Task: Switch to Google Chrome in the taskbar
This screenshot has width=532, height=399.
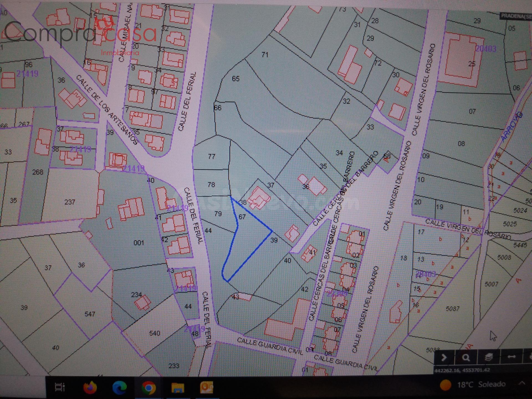Action: coord(149,387)
